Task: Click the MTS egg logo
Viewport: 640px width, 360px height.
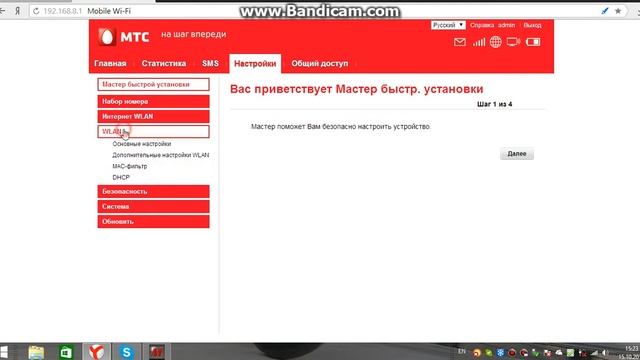Action: click(x=107, y=37)
